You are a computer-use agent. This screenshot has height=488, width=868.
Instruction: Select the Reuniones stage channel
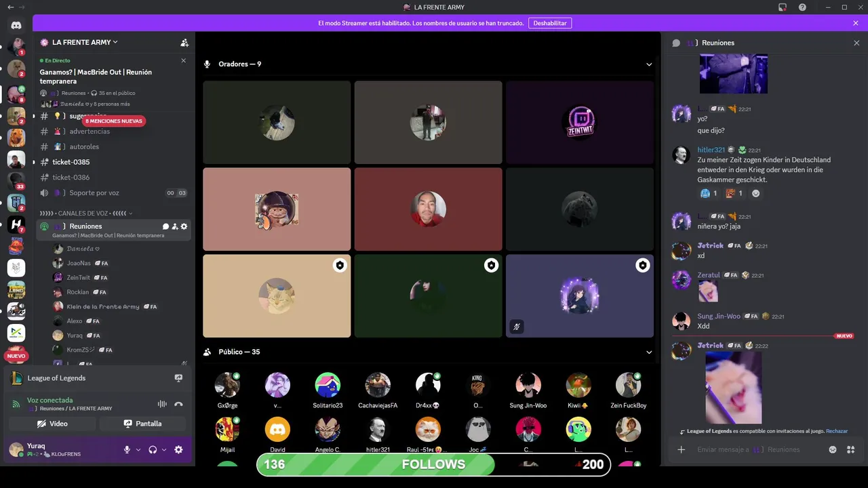(114, 230)
